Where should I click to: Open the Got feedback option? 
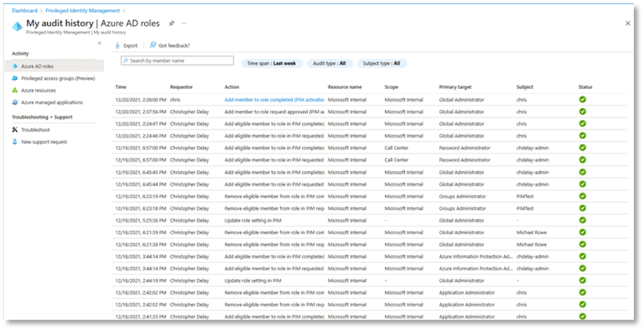pos(153,45)
